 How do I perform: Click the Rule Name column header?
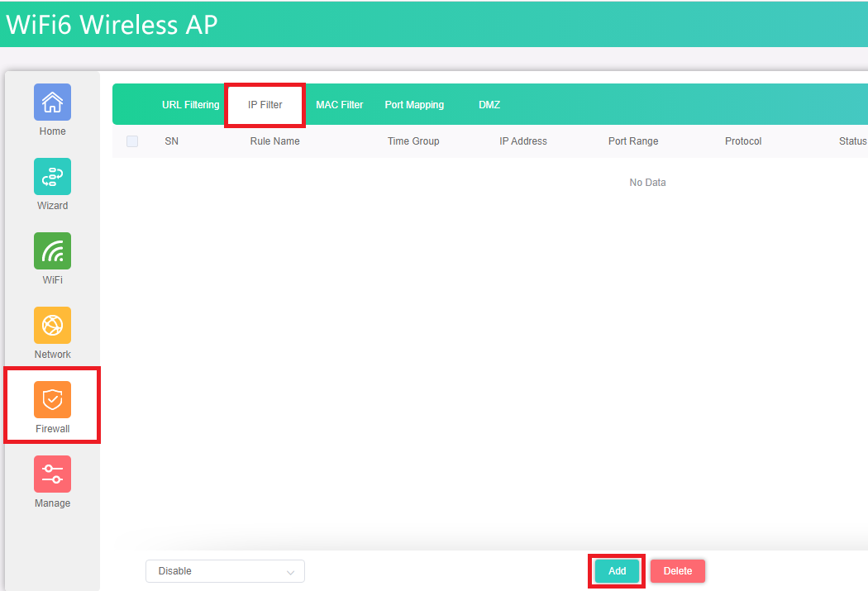pyautogui.click(x=275, y=141)
